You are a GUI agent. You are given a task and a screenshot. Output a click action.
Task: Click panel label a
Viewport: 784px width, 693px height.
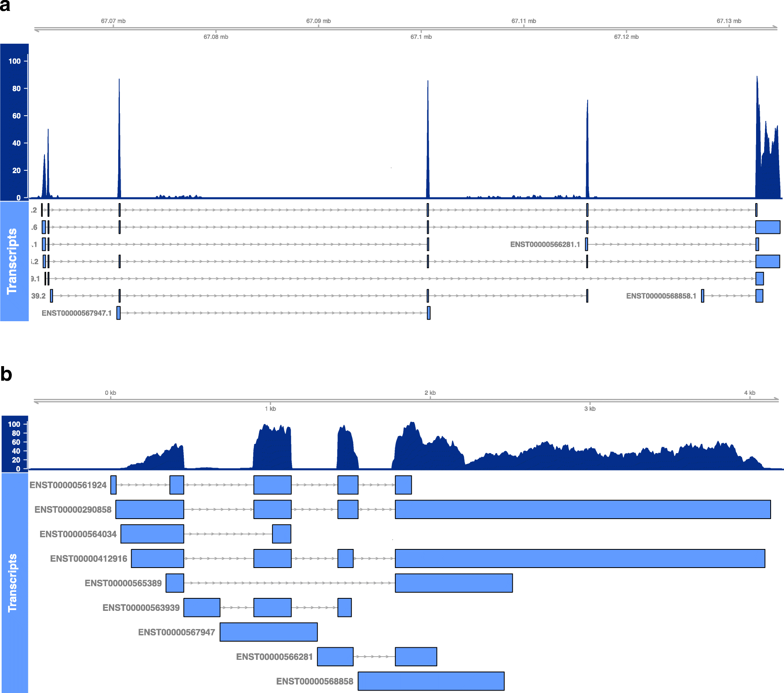coord(5,6)
